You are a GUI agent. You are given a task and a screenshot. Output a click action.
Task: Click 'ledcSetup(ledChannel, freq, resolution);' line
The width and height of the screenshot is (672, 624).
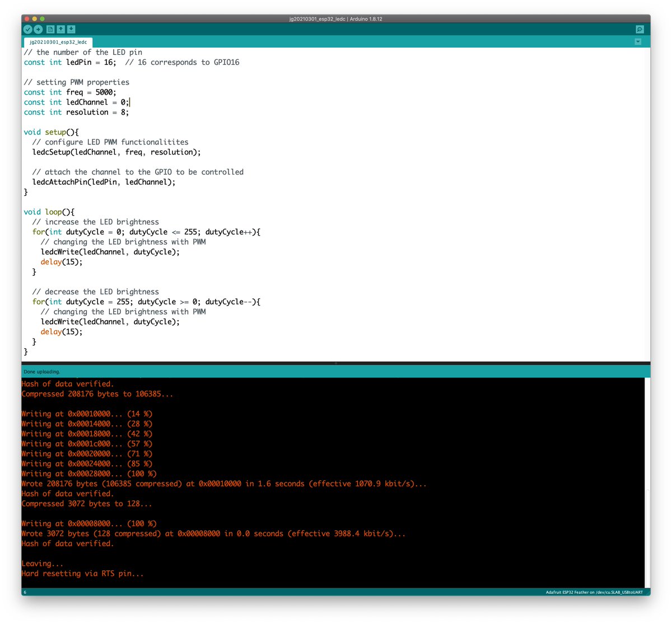coord(116,152)
